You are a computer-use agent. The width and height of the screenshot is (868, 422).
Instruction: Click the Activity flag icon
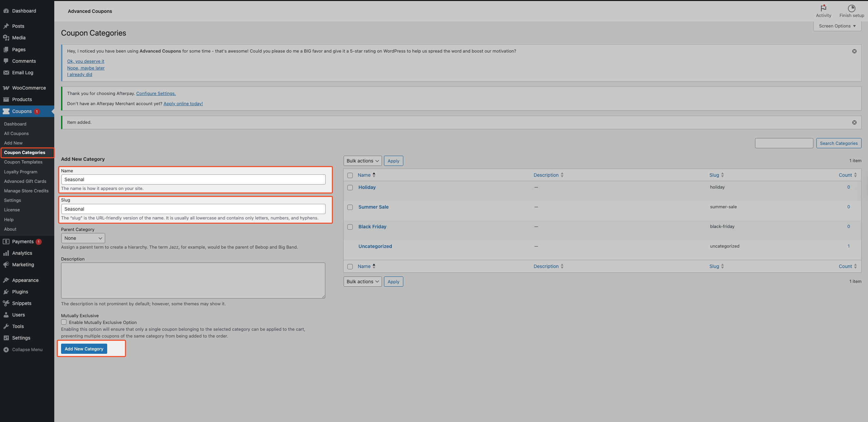(823, 8)
